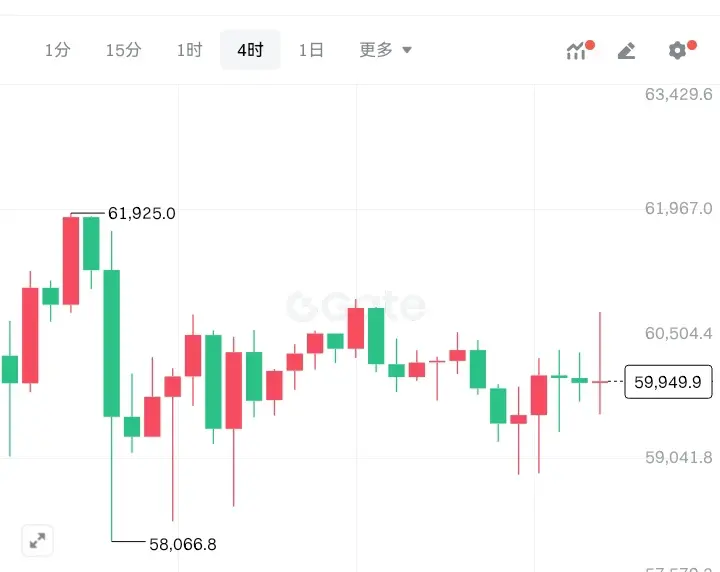720x572 pixels.
Task: Open the 更多 intervals dropdown
Action: pyautogui.click(x=385, y=50)
